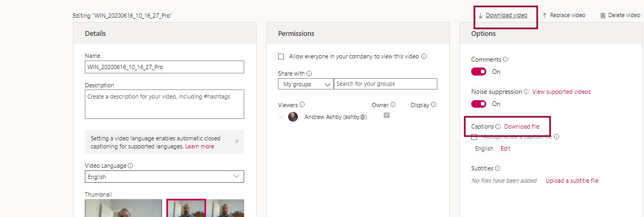Click the info icon next to Subtitles
The image size is (644, 217).
click(x=497, y=168)
